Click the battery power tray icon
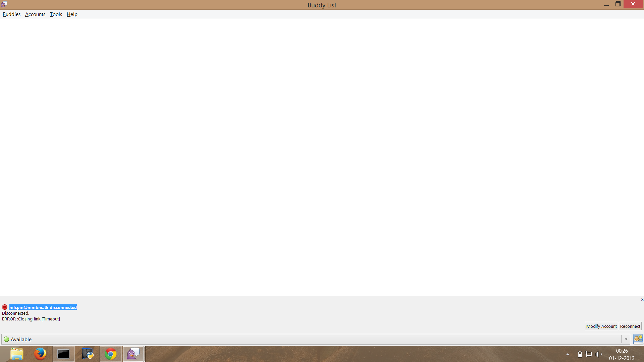The width and height of the screenshot is (644, 362). coord(580,354)
